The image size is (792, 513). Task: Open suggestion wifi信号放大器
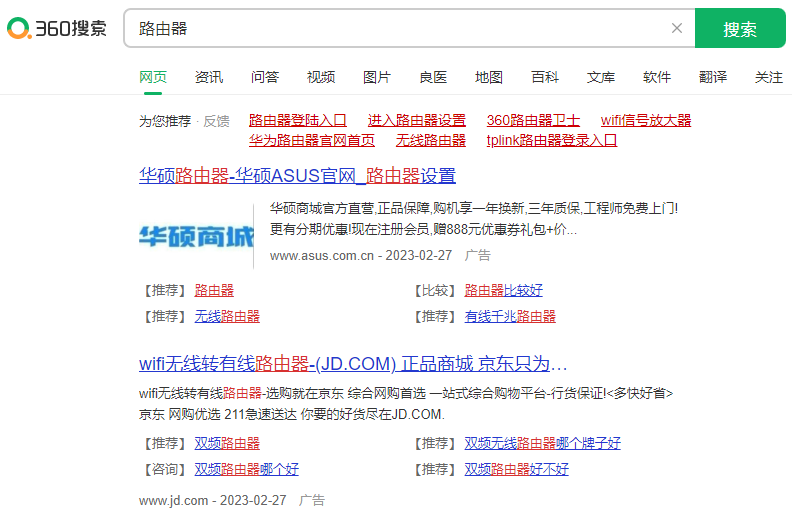(646, 120)
